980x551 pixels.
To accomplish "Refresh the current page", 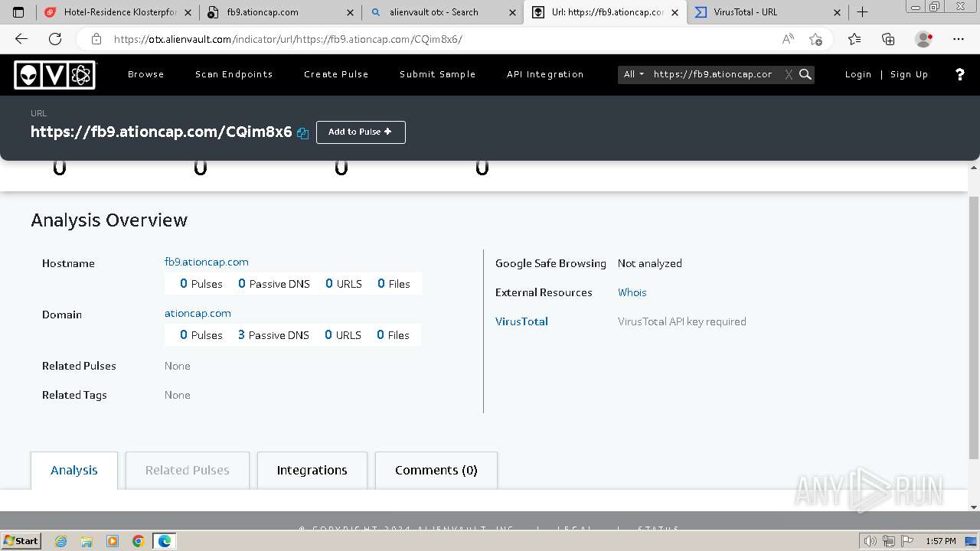I will 55,39.
